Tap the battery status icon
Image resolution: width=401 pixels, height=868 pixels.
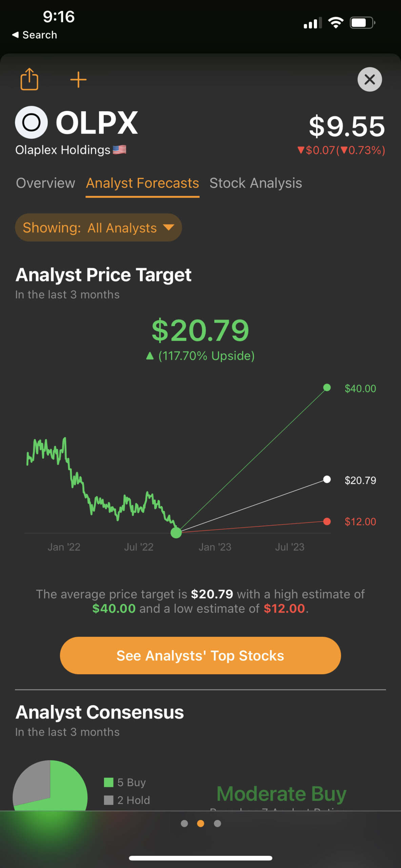362,23
